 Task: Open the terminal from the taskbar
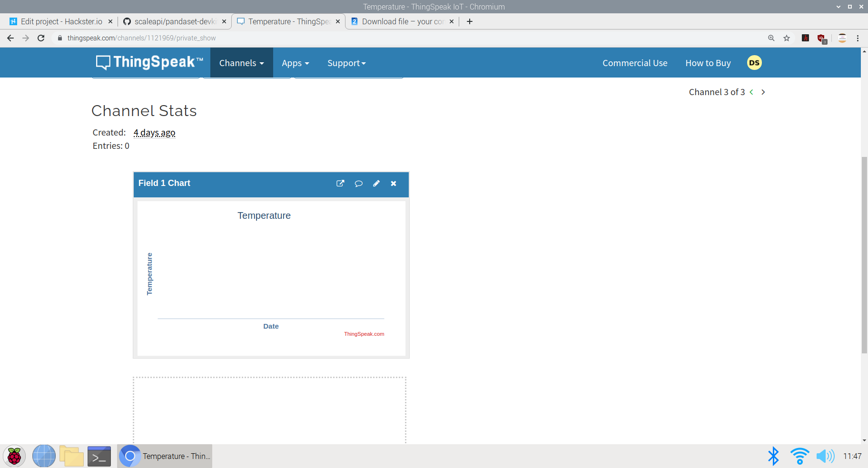(x=99, y=456)
